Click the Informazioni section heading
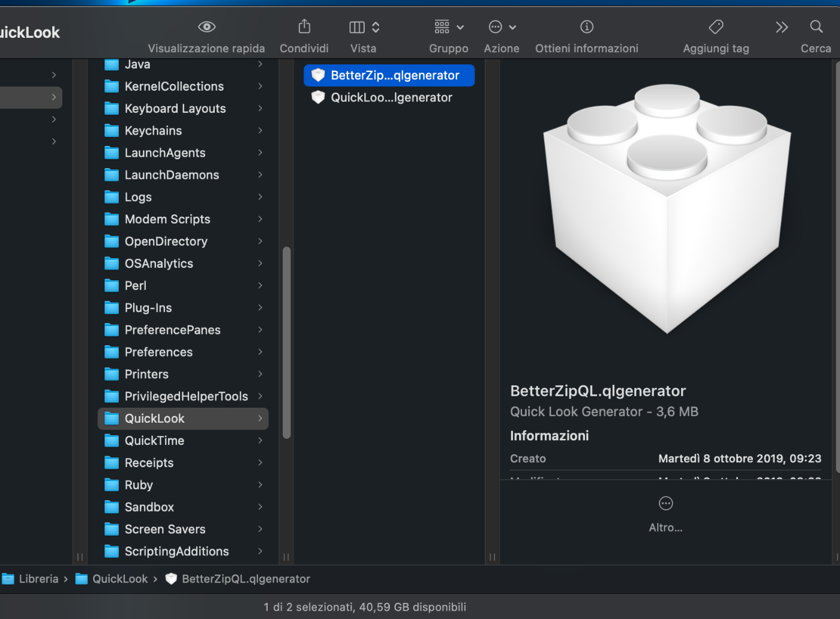840x619 pixels. coord(550,436)
